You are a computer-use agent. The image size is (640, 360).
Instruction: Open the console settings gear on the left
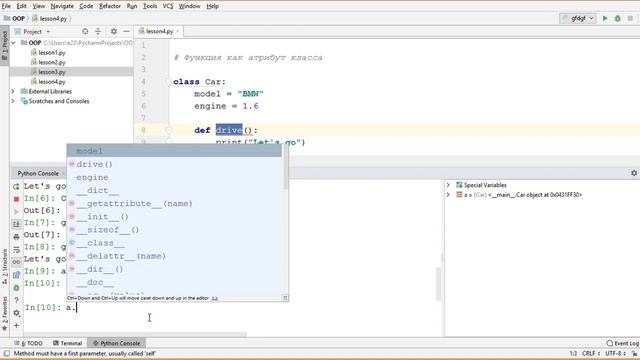pos(16,313)
